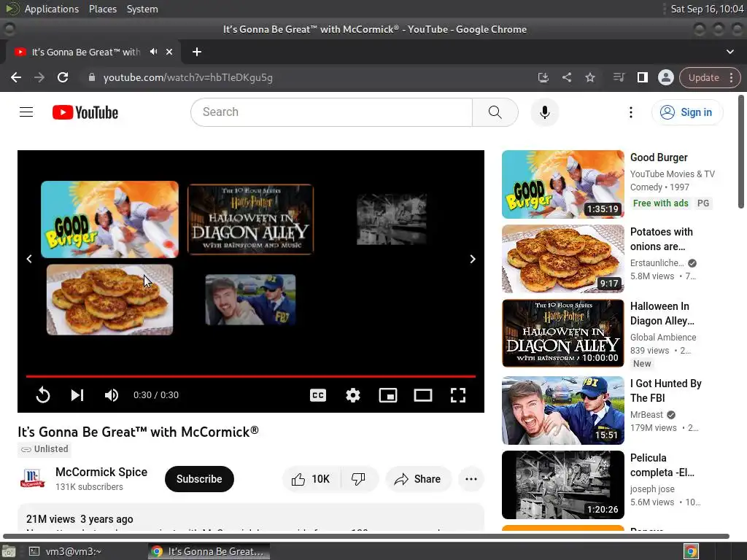Go forward with the browser forward arrow

point(39,77)
